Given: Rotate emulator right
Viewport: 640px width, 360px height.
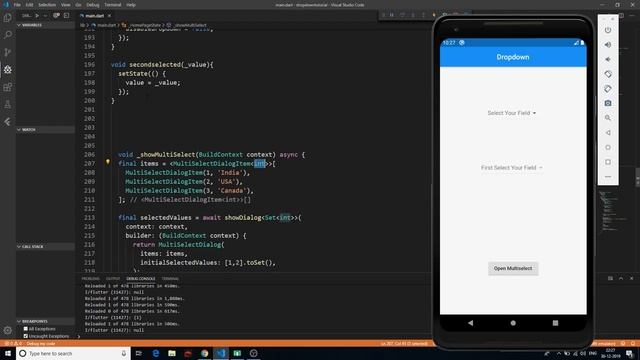Looking at the screenshot, I should pos(608,89).
